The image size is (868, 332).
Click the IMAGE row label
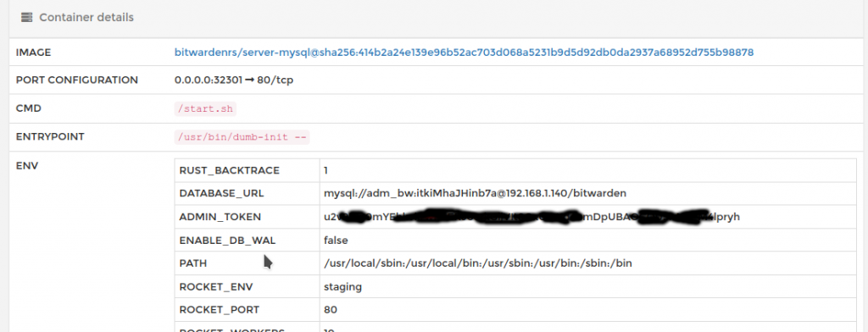tap(33, 53)
